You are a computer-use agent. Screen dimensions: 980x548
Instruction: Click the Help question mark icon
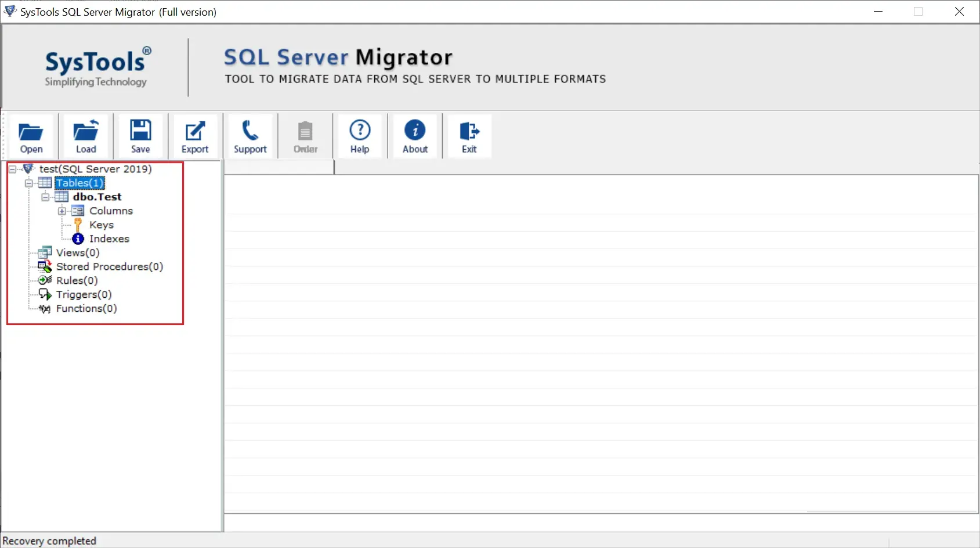point(360,130)
